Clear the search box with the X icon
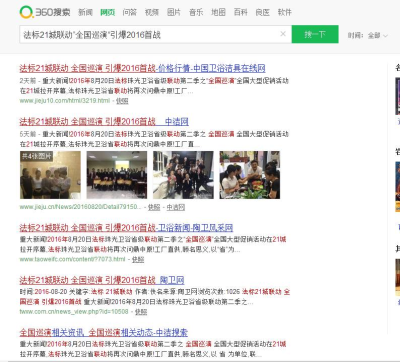This screenshot has height=362, width=400. coord(283,34)
